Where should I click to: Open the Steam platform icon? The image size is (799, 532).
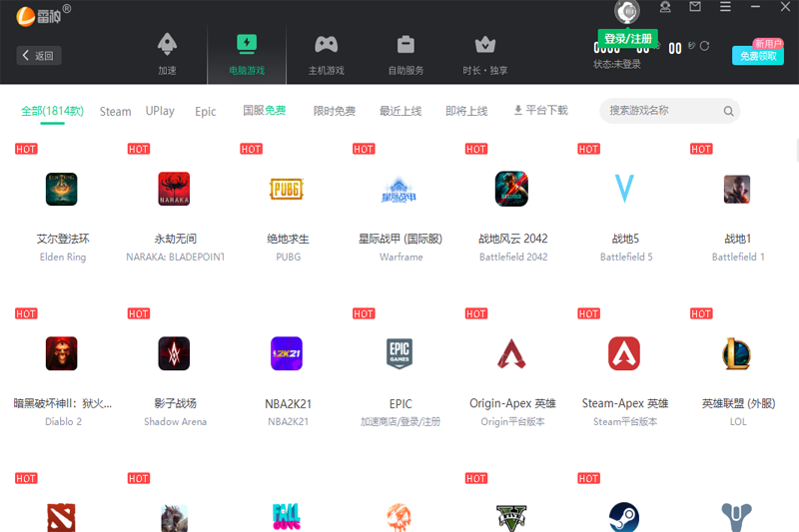[624, 517]
